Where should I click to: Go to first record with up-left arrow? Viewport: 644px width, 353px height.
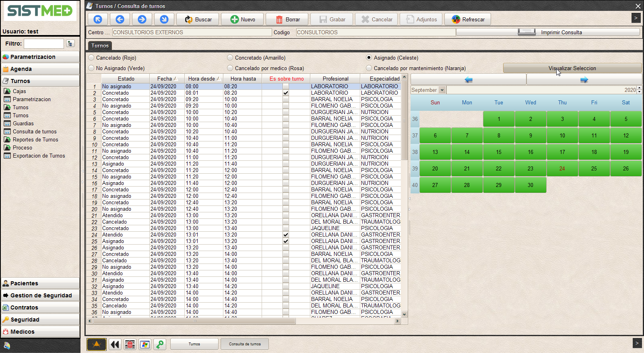98,19
